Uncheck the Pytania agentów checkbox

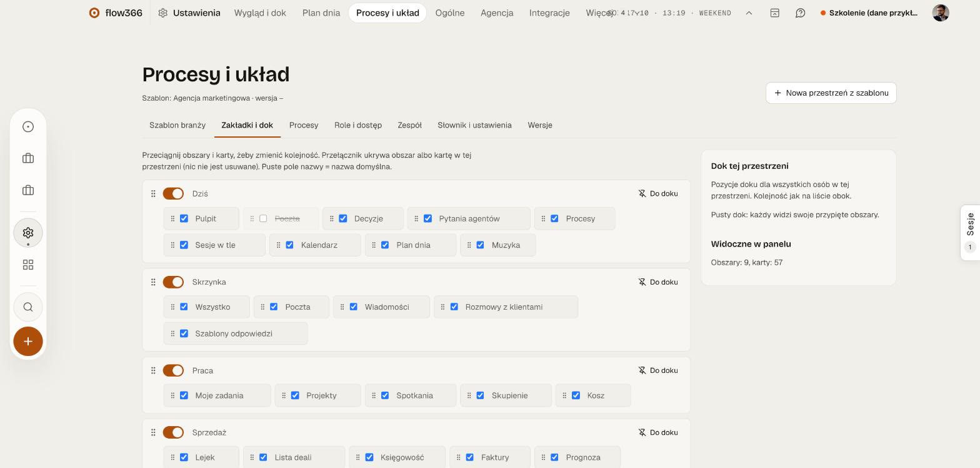coord(427,218)
